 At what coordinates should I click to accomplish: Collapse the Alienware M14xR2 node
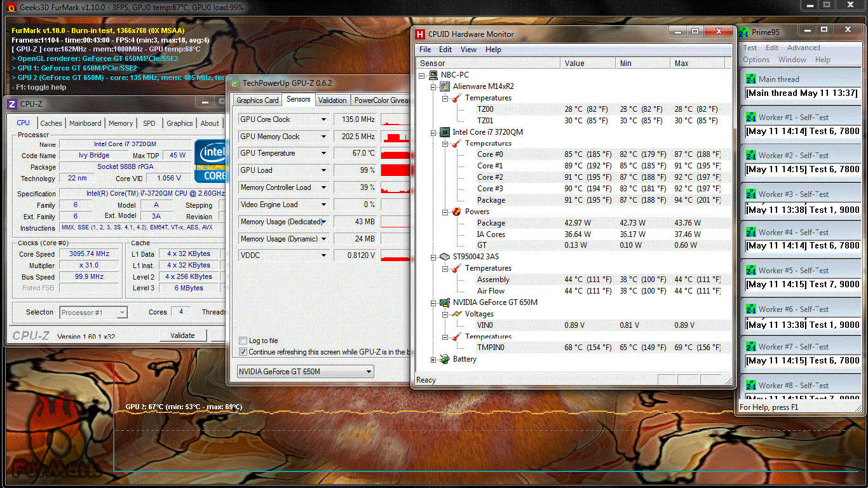pos(433,86)
